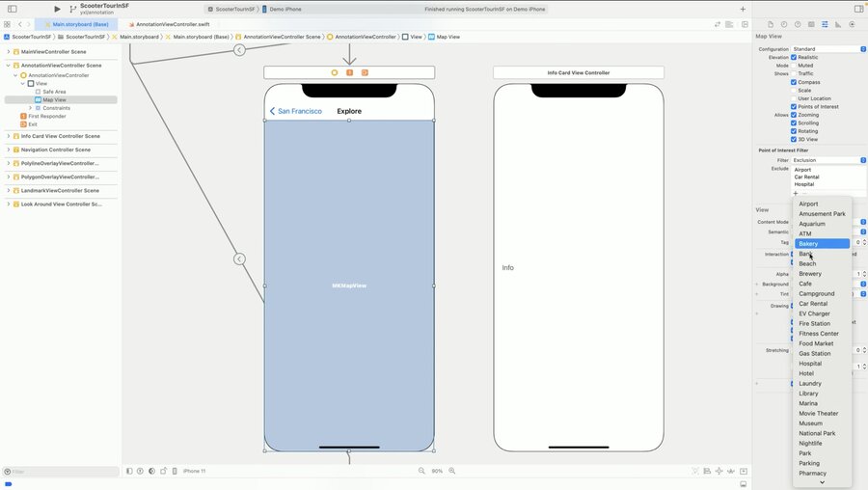Viewport: 868px width, 490px height.
Task: Enable the Traffic checkbox
Action: [x=794, y=73]
